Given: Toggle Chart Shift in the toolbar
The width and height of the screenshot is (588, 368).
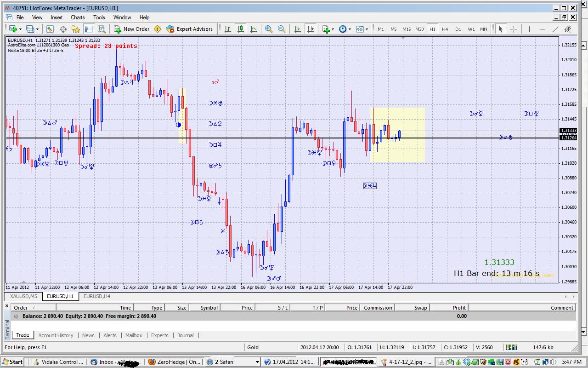Looking at the screenshot, I should tap(311, 29).
